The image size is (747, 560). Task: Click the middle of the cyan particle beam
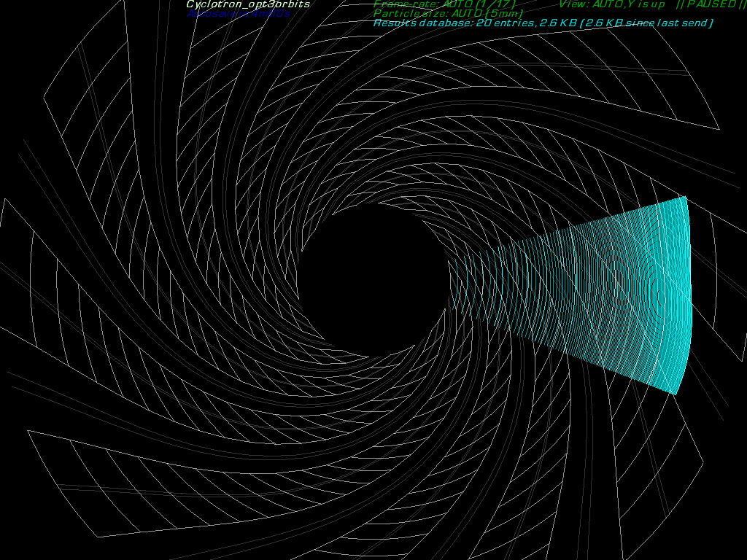[x=584, y=292]
